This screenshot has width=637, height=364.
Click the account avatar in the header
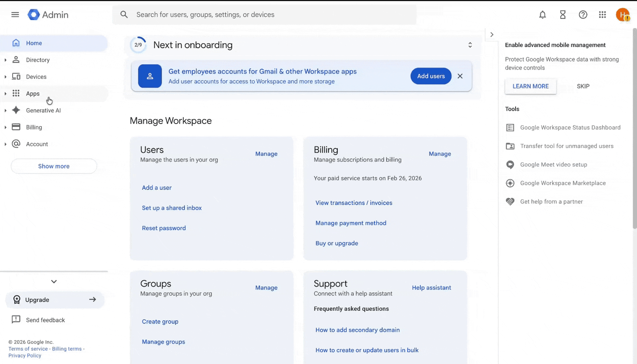pyautogui.click(x=622, y=15)
